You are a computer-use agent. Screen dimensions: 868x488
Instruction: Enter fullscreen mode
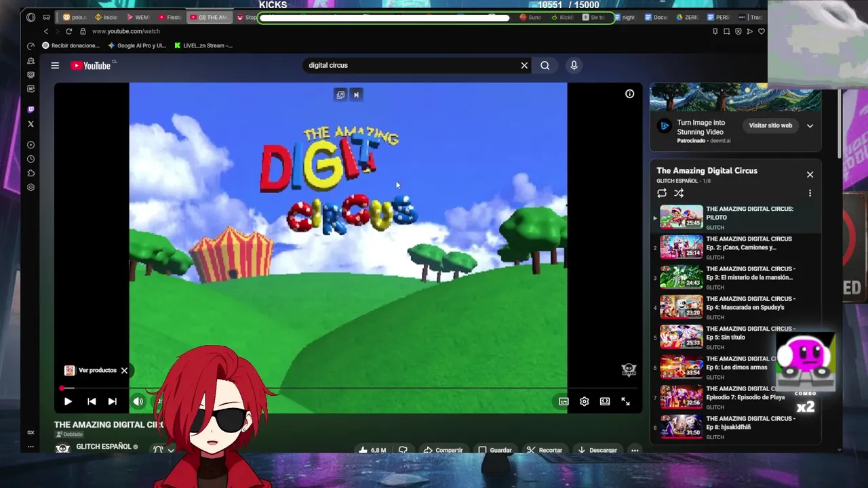(625, 402)
